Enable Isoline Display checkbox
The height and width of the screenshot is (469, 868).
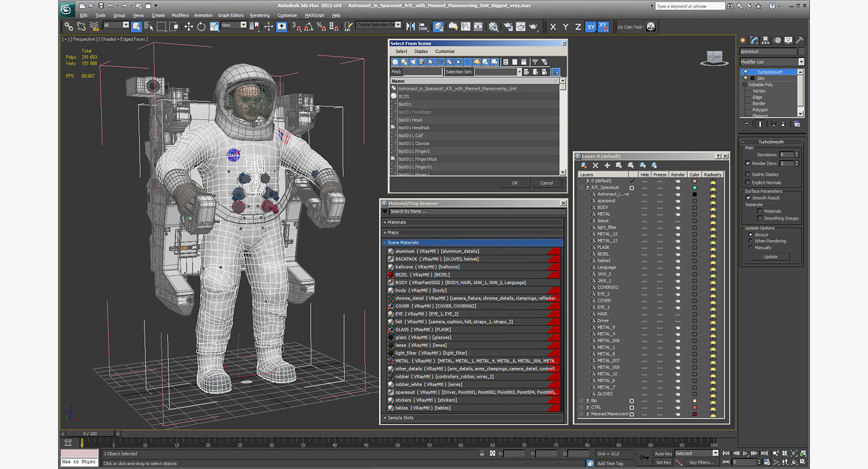748,174
